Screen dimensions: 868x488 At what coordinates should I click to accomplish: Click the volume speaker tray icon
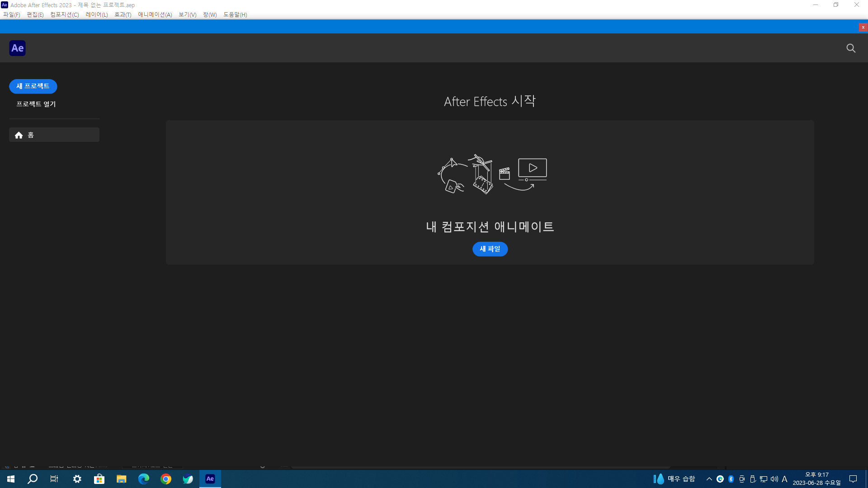click(x=774, y=479)
